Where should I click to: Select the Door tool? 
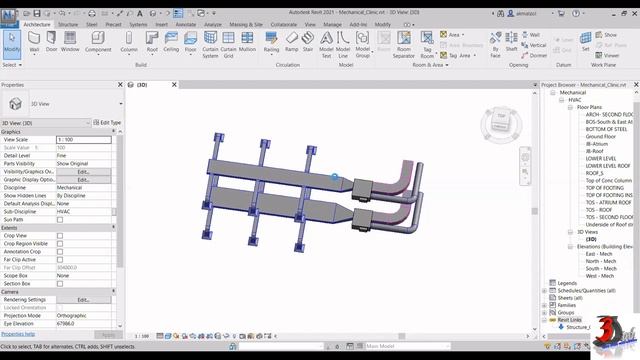pos(51,42)
